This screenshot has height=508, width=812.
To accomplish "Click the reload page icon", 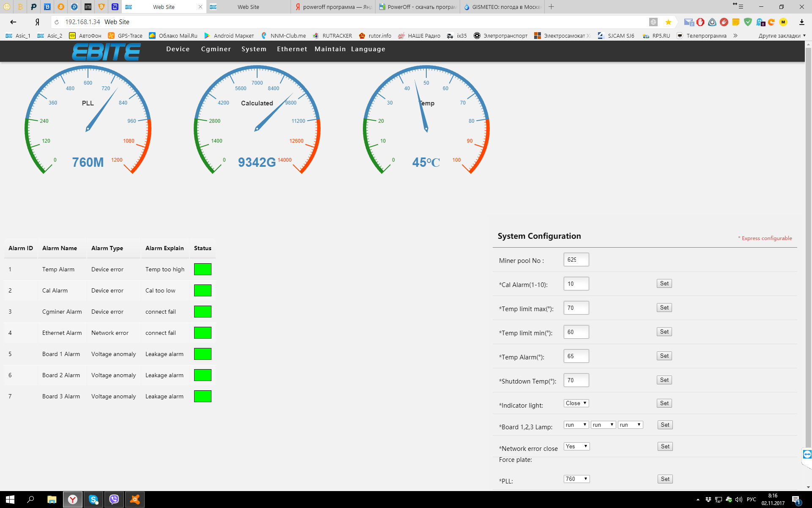I will point(57,22).
